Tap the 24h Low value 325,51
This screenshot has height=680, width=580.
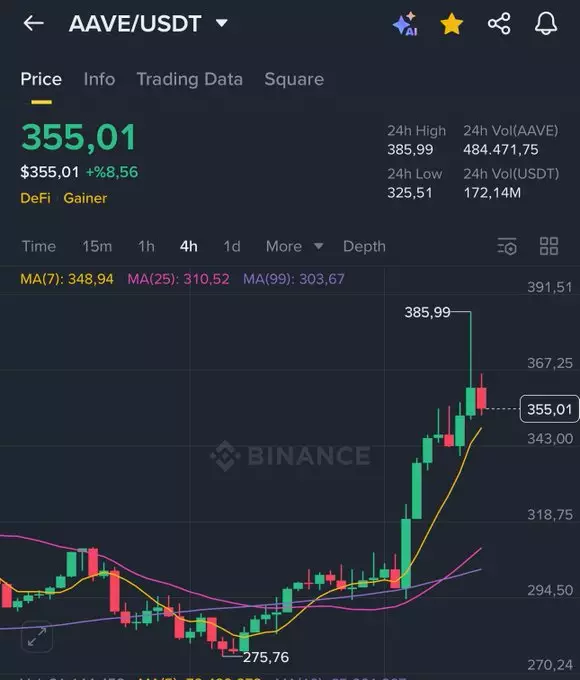(410, 193)
